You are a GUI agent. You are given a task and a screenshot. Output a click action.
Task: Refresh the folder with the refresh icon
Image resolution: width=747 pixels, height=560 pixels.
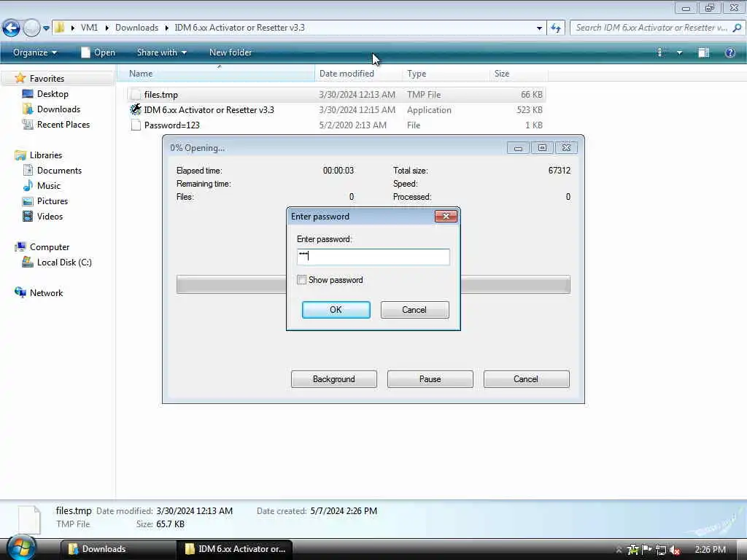coord(556,28)
